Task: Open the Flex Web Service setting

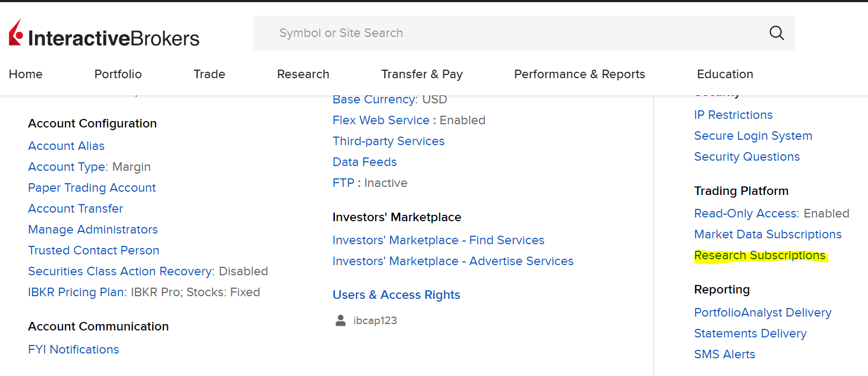Action: pos(380,121)
